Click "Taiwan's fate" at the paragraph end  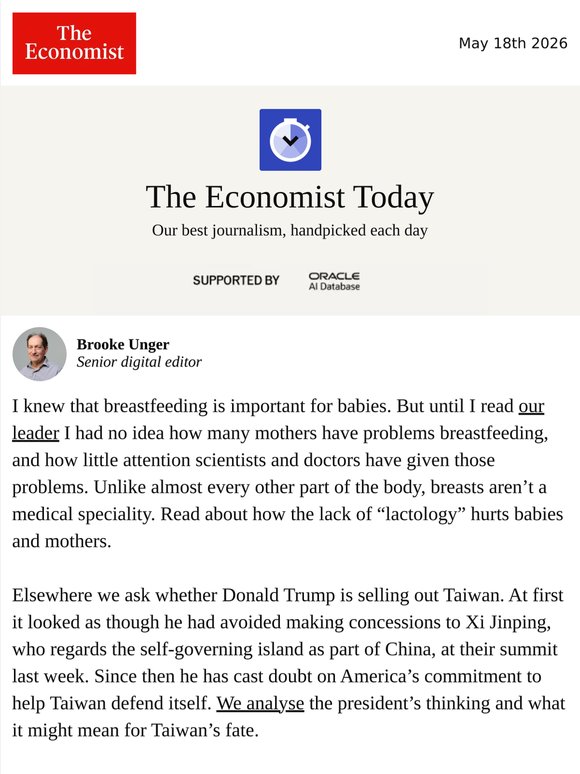(x=204, y=730)
